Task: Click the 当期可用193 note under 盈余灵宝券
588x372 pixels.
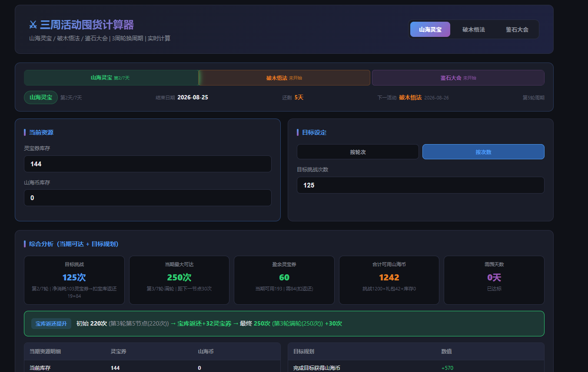Action: [x=284, y=289]
